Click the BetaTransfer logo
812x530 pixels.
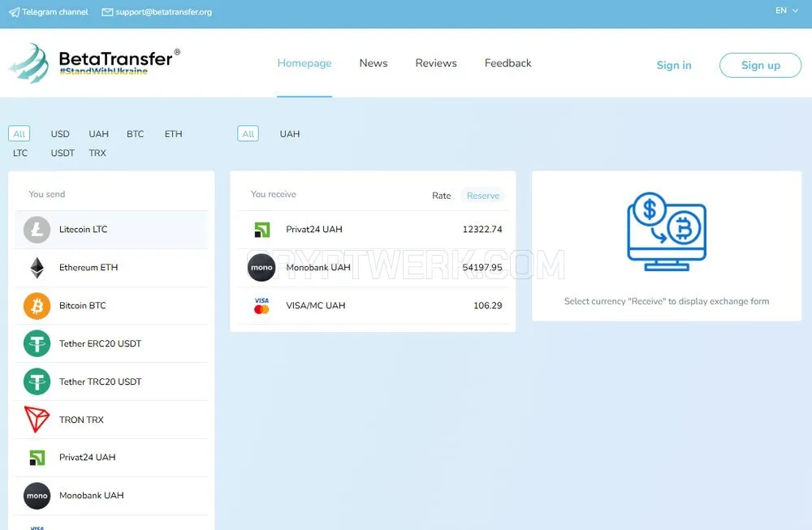[x=94, y=63]
